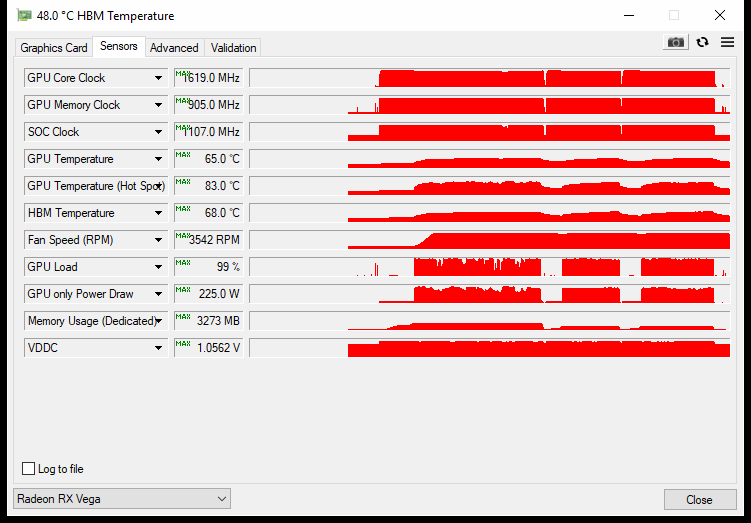
Task: Open the HBM Temperature sensor dropdown
Action: pos(96,213)
